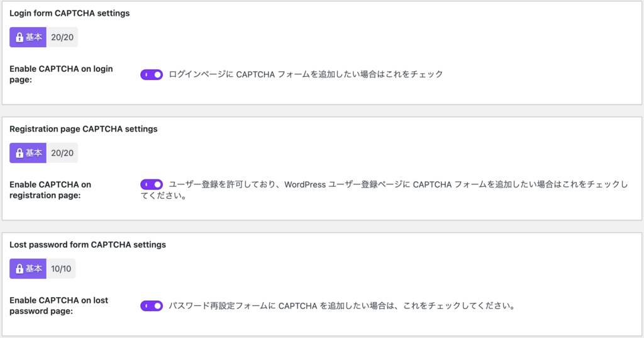Toggle Enable CAPTCHA on login page switch
The image size is (644, 338).
point(152,74)
